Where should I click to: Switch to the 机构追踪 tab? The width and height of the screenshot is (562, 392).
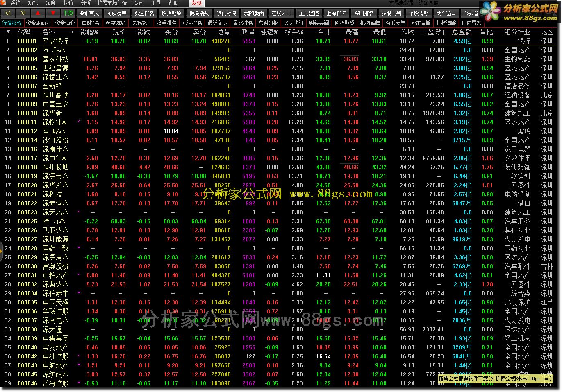pyautogui.click(x=446, y=23)
